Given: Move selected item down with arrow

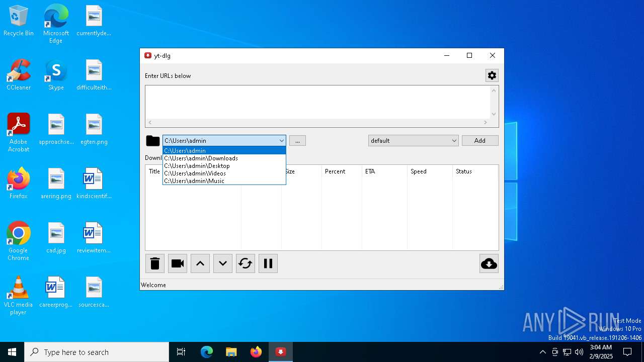Looking at the screenshot, I should pos(223,263).
